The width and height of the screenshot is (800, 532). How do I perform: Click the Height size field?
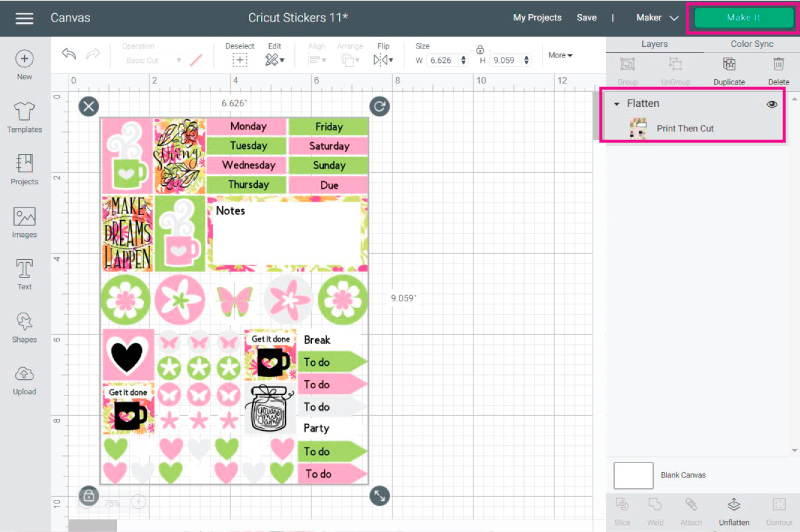pos(506,60)
